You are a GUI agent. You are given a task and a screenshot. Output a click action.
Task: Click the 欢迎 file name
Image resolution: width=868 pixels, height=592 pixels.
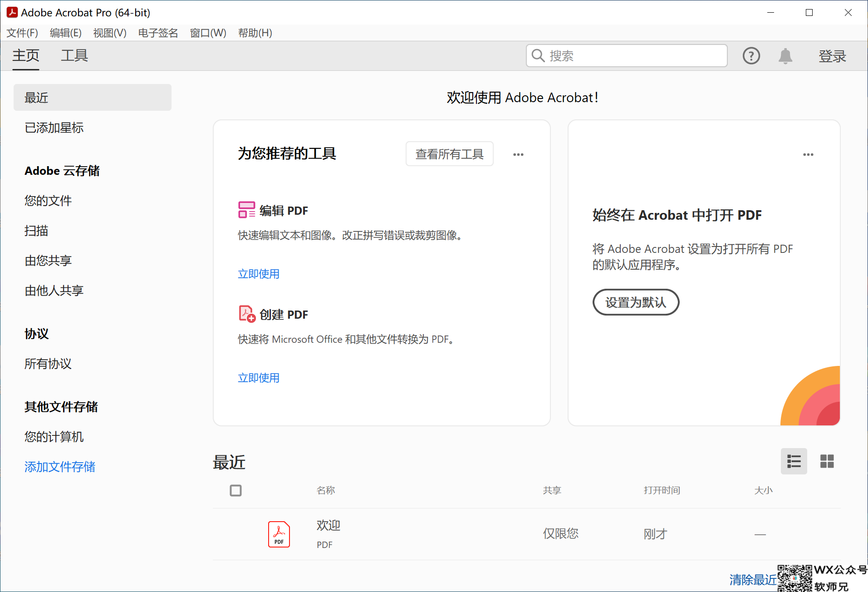coord(329,525)
